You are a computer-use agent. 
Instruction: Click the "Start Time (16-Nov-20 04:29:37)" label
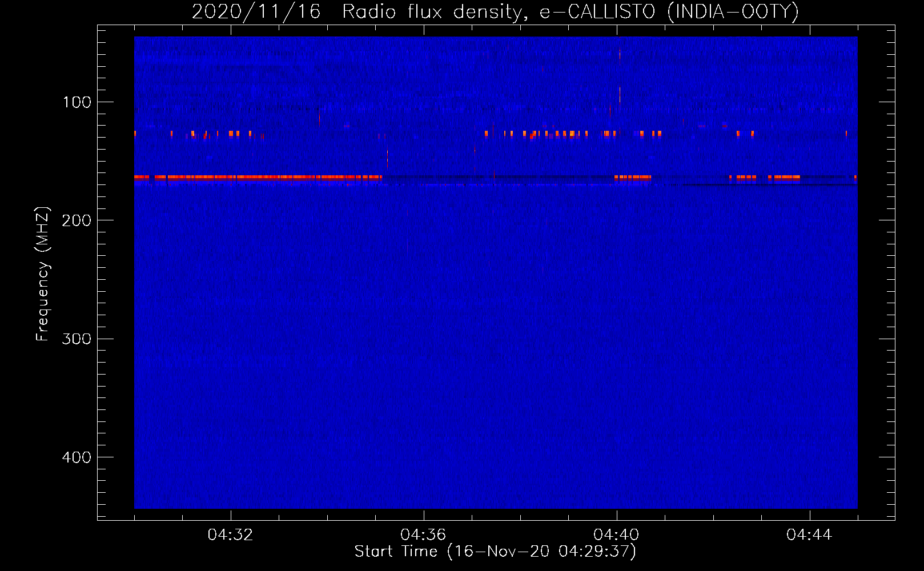click(x=495, y=552)
